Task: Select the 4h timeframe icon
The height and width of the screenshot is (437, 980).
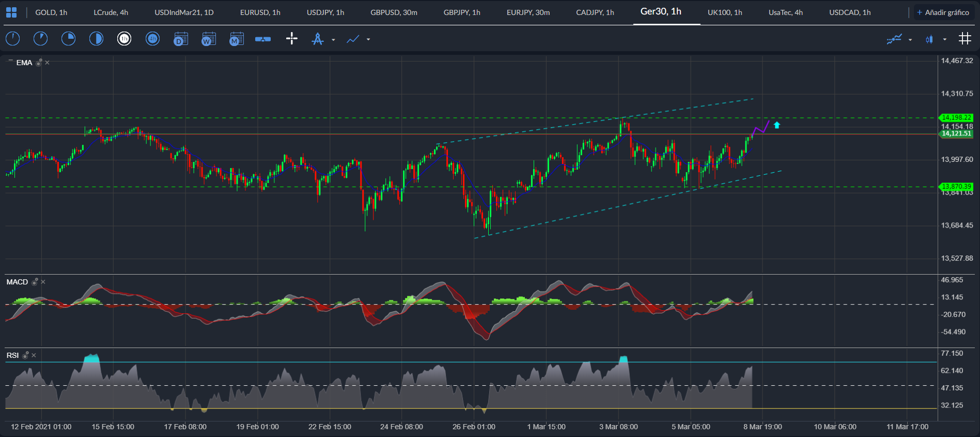Action: click(152, 39)
